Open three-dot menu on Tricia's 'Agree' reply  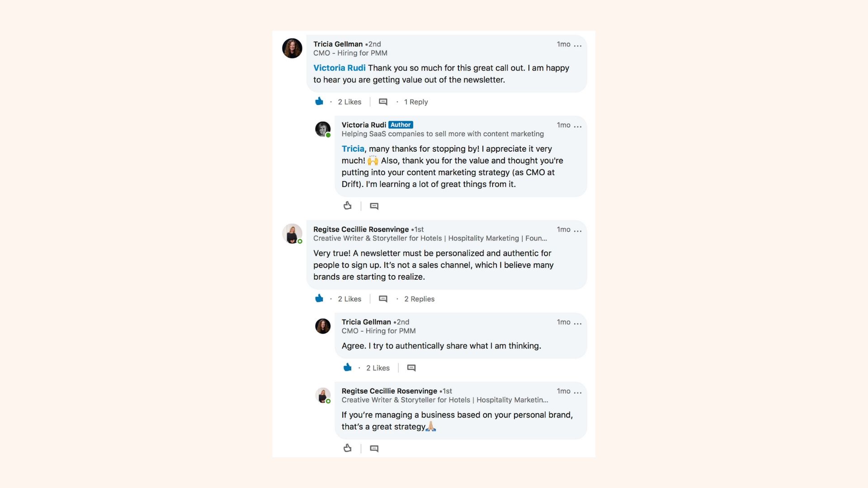578,323
